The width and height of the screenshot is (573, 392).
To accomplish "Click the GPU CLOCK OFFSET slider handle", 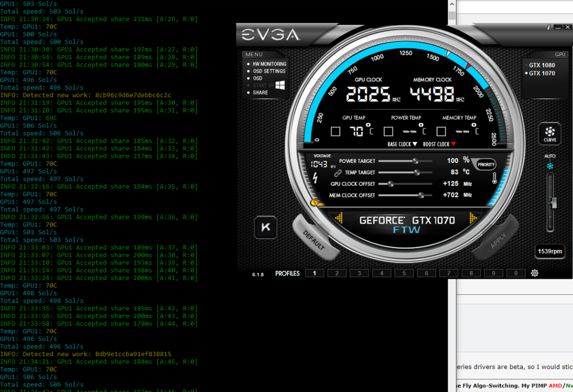I will pyautogui.click(x=391, y=184).
